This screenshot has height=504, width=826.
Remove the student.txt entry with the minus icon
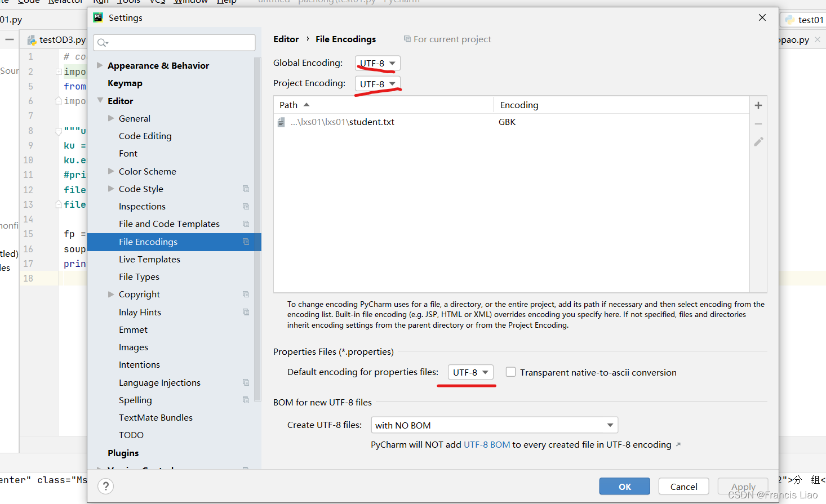pyautogui.click(x=758, y=123)
